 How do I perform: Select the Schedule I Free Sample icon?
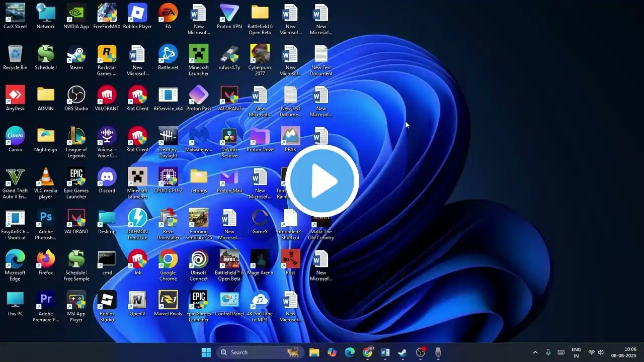point(76,265)
